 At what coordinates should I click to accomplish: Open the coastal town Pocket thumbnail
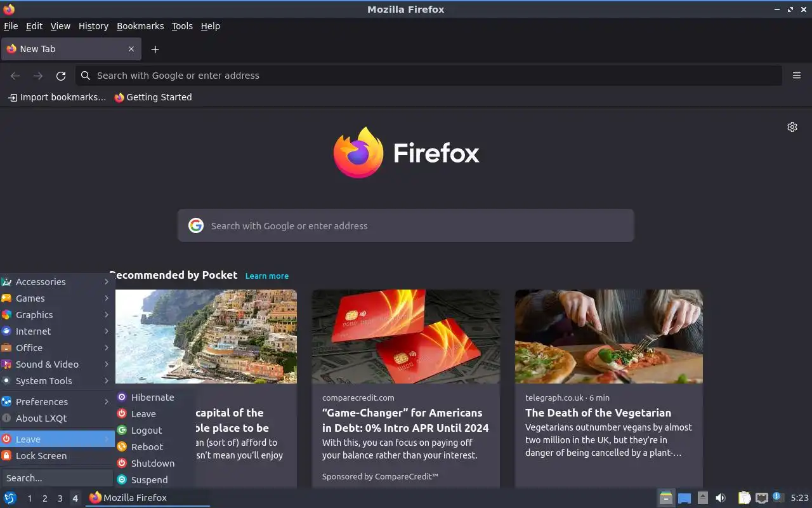[x=206, y=337]
